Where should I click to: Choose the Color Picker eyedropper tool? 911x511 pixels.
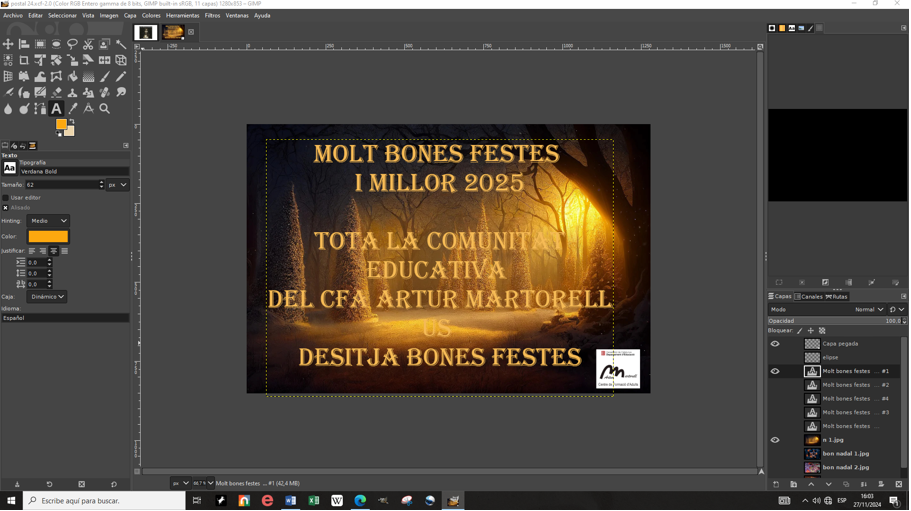72,108
